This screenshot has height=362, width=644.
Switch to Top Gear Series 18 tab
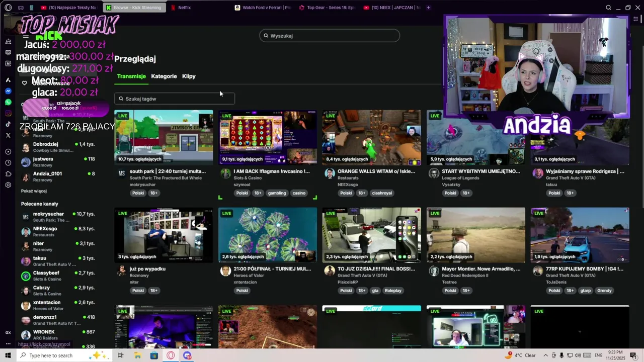coord(328,8)
